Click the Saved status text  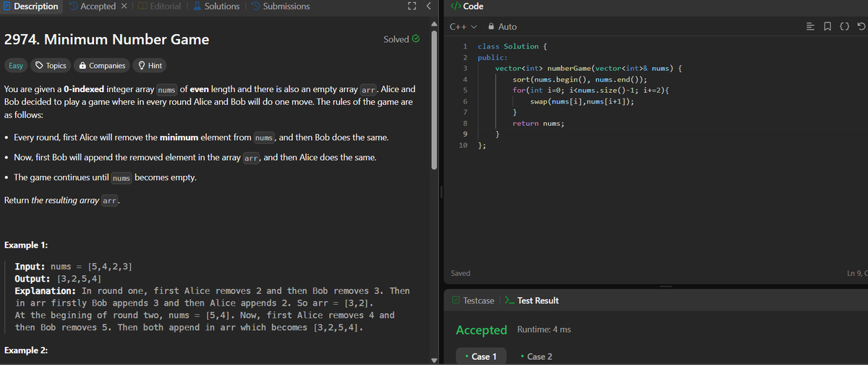pyautogui.click(x=461, y=273)
